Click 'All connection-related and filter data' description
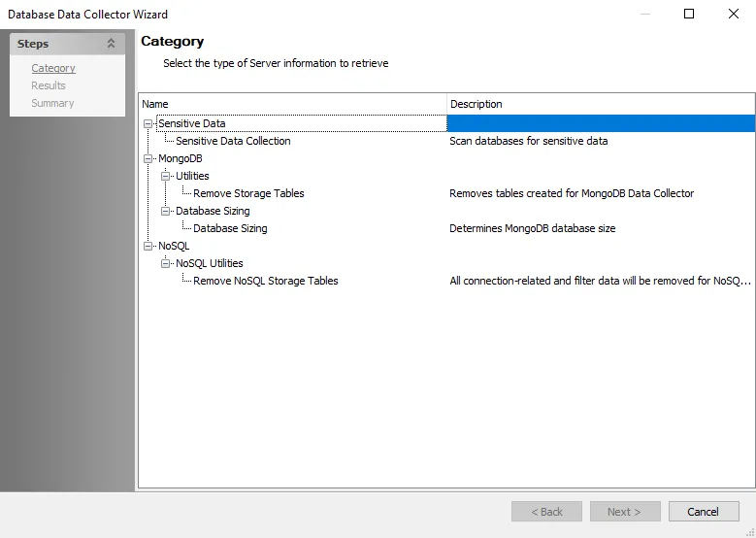The width and height of the screenshot is (756, 538). (x=601, y=281)
